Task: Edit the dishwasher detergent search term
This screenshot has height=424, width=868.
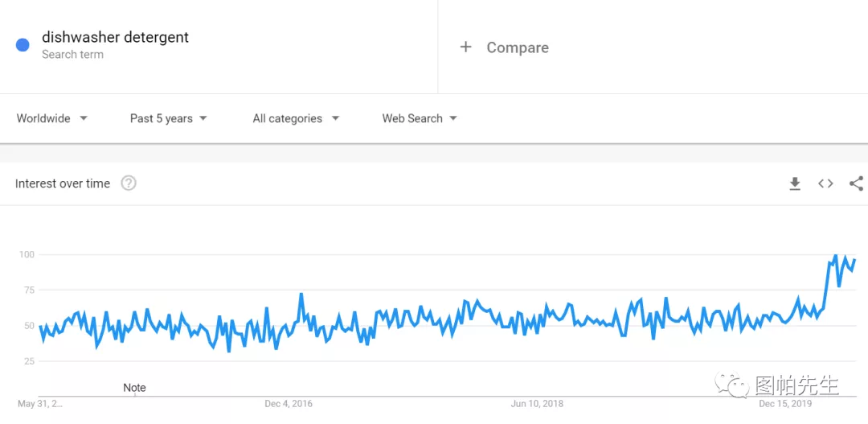Action: (x=115, y=37)
